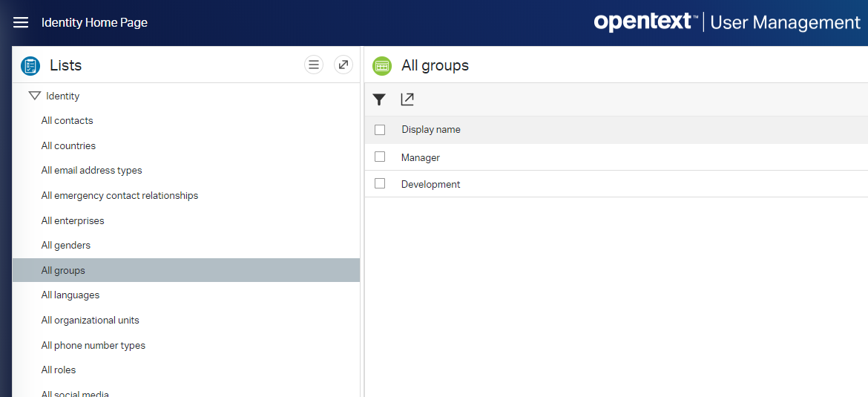Open the filter for All groups
The height and width of the screenshot is (397, 868).
pyautogui.click(x=379, y=99)
